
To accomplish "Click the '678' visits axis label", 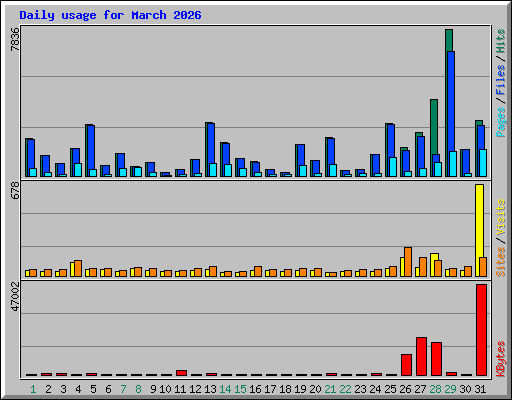I will (15, 190).
